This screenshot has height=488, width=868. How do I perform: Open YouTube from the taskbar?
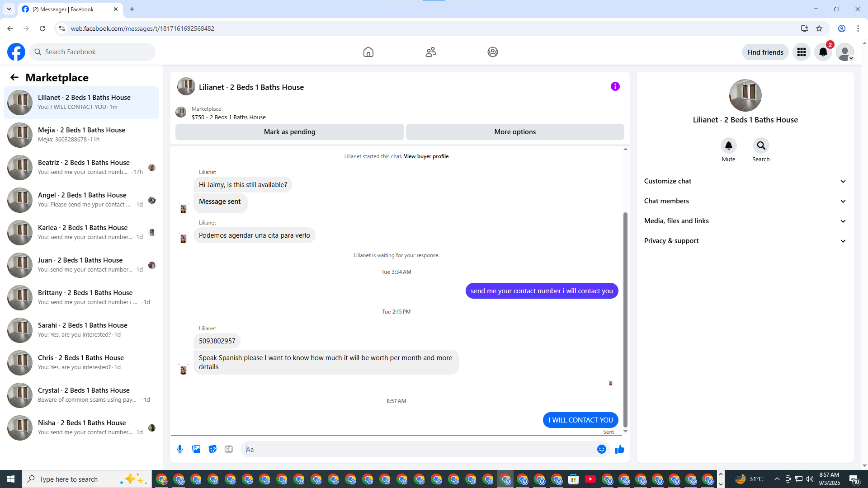pos(590,479)
